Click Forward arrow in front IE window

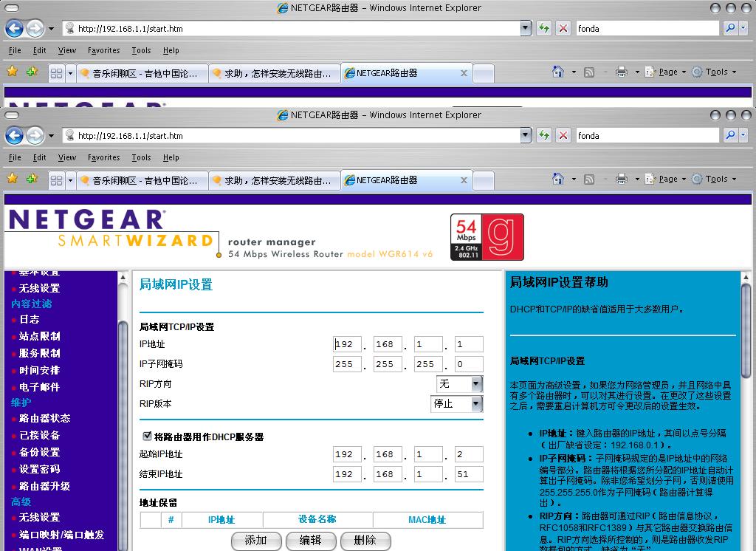(x=35, y=136)
